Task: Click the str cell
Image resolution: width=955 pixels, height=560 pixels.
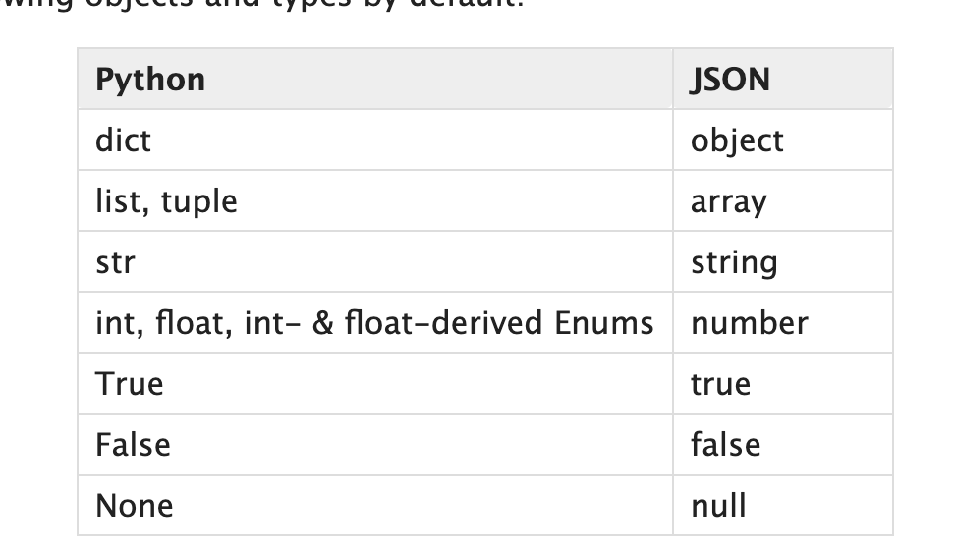Action: (115, 262)
